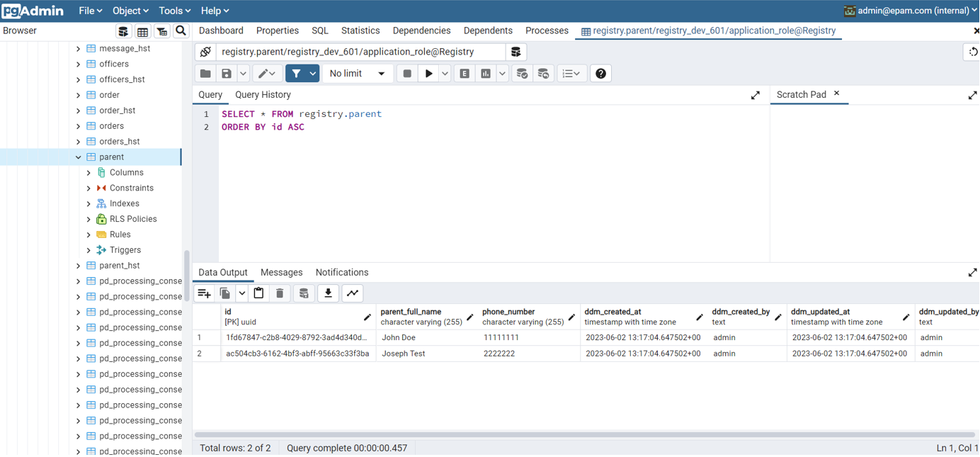The image size is (980, 457).
Task: Download results with the save-to-file icon
Action: 328,293
